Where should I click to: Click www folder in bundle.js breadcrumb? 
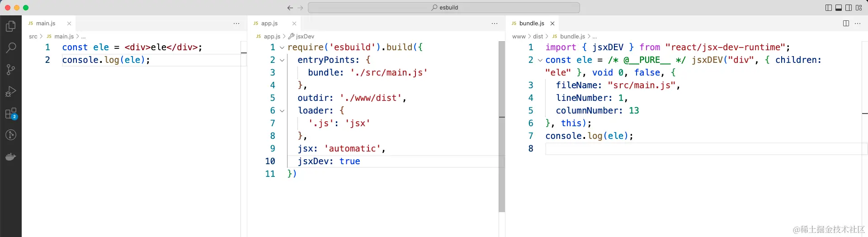click(x=519, y=37)
